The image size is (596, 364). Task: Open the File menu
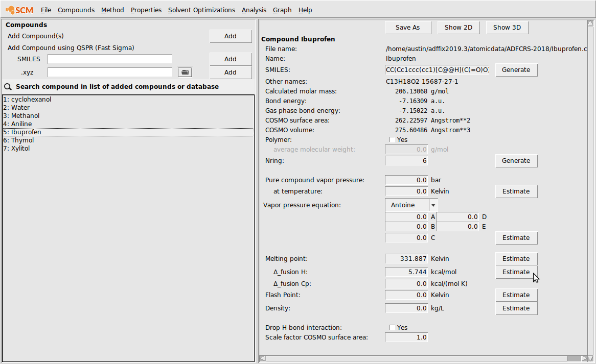[x=46, y=10]
